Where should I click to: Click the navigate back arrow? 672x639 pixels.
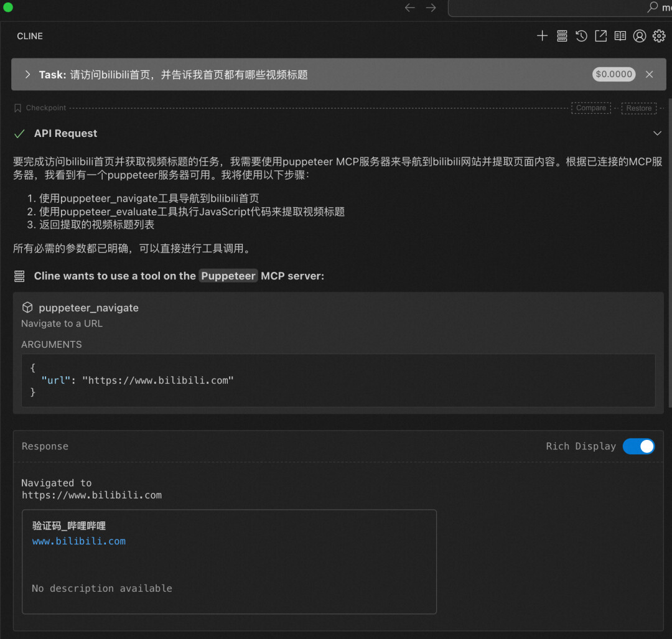click(409, 7)
